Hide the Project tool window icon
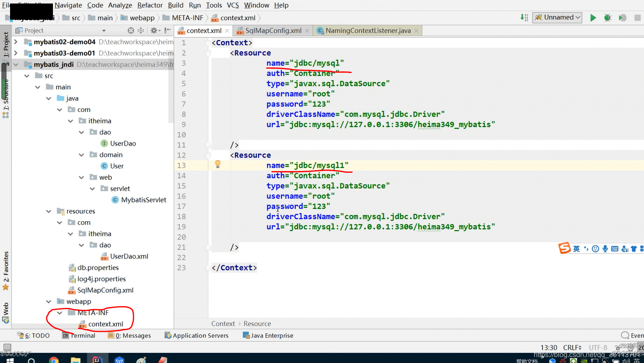The image size is (644, 363). [168, 31]
